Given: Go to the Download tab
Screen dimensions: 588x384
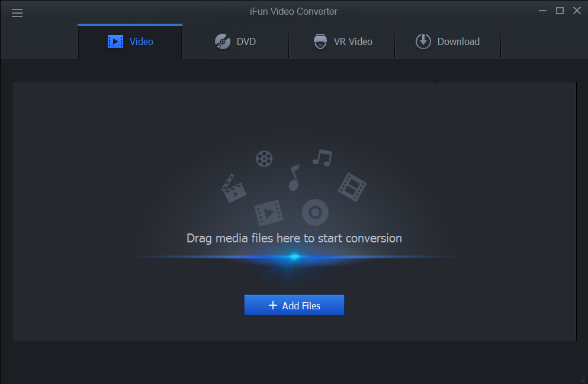Looking at the screenshot, I should pyautogui.click(x=448, y=41).
